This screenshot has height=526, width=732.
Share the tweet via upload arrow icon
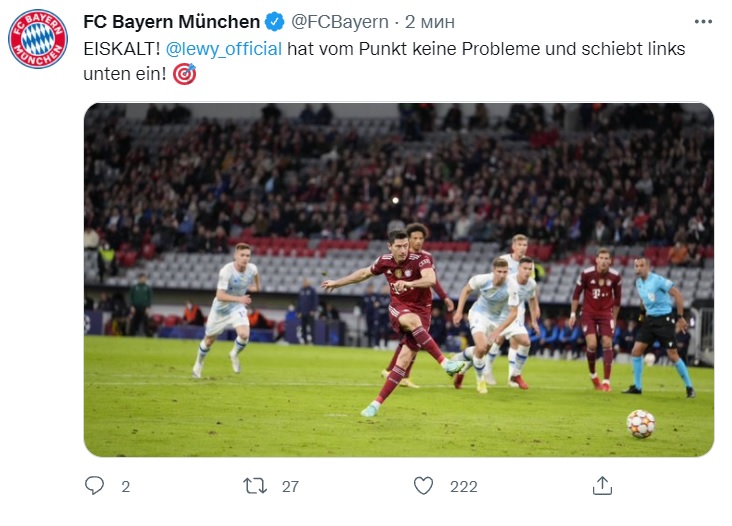[602, 486]
